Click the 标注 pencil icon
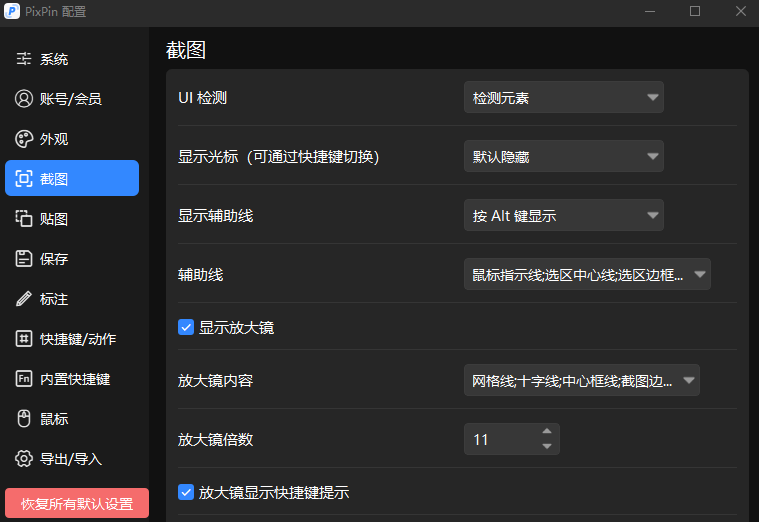759x522 pixels. 24,299
